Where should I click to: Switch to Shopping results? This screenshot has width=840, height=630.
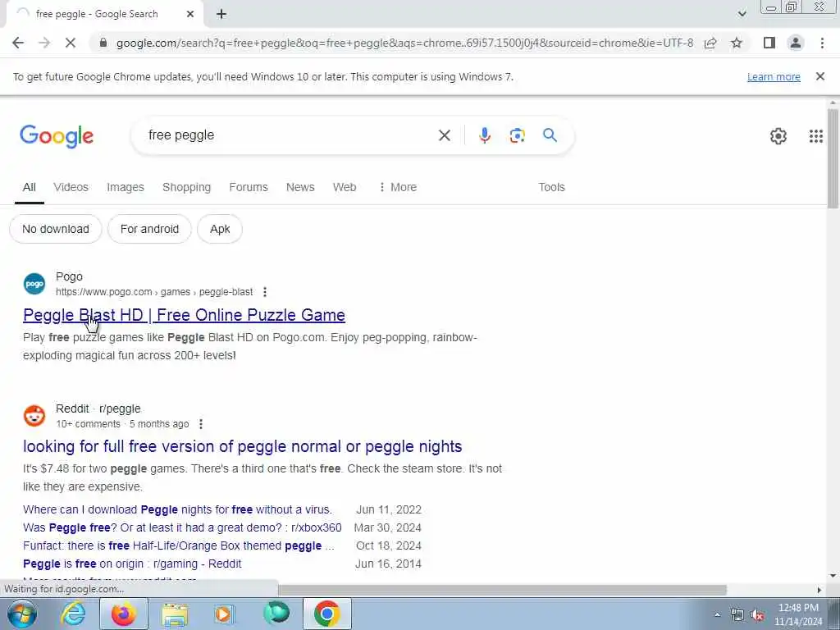point(186,187)
